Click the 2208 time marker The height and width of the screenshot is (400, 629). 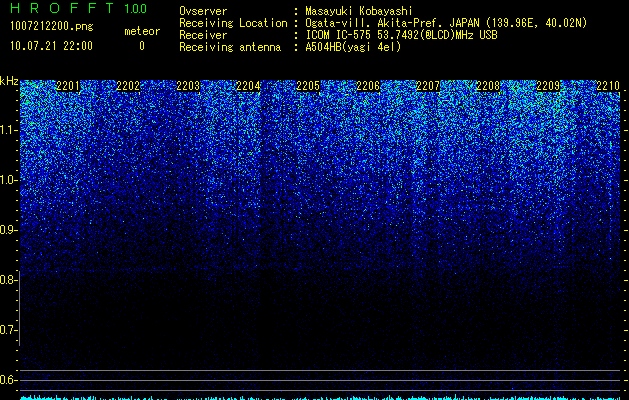[x=488, y=86]
